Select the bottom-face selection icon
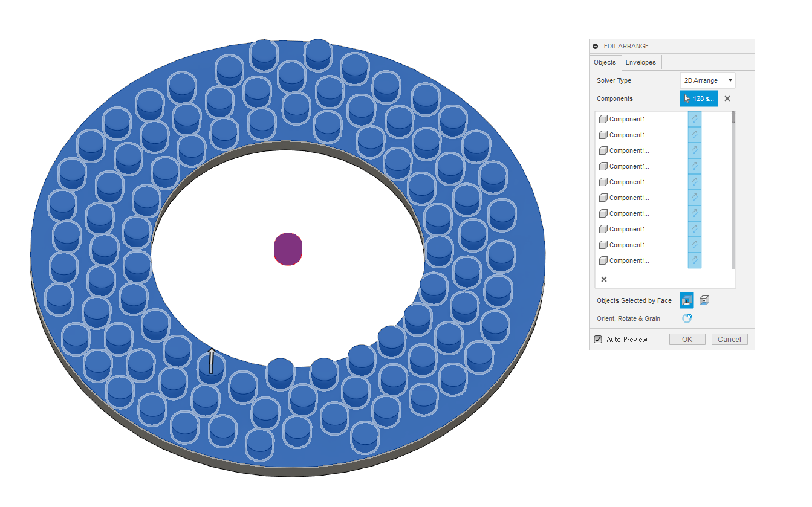 [703, 300]
